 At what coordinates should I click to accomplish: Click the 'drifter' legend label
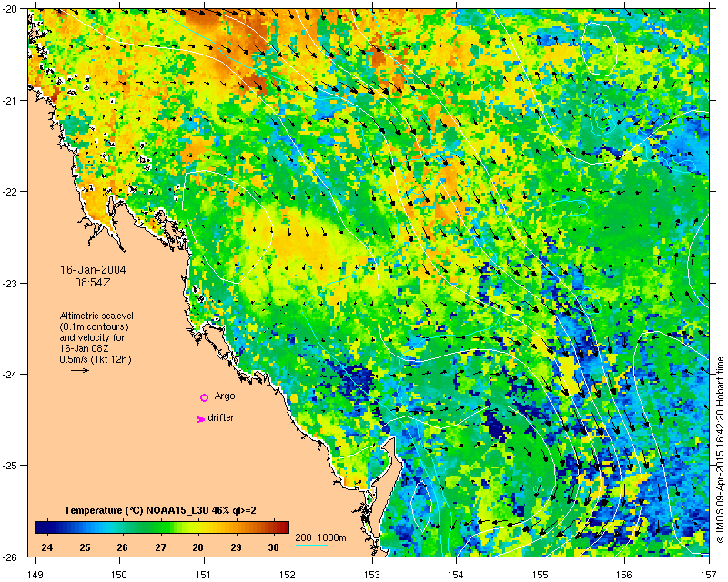point(221,417)
